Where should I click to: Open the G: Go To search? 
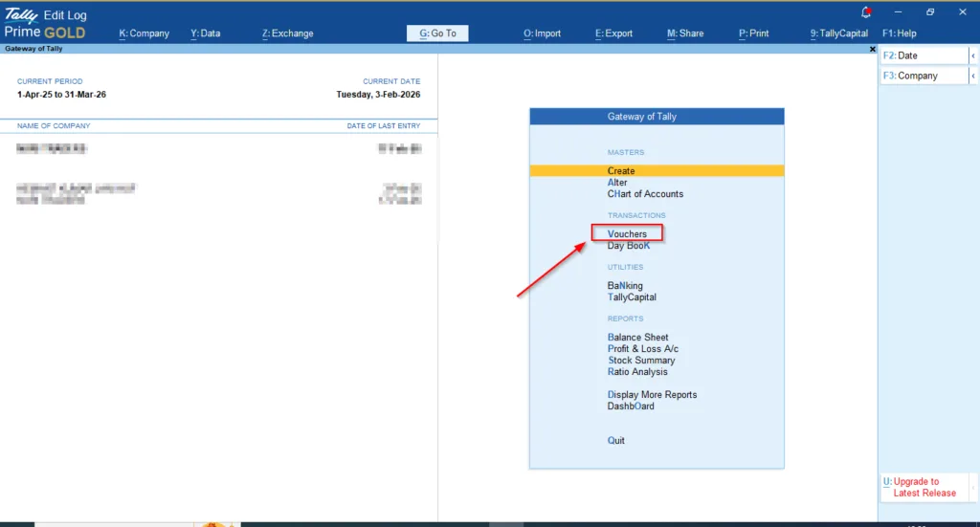pos(438,33)
